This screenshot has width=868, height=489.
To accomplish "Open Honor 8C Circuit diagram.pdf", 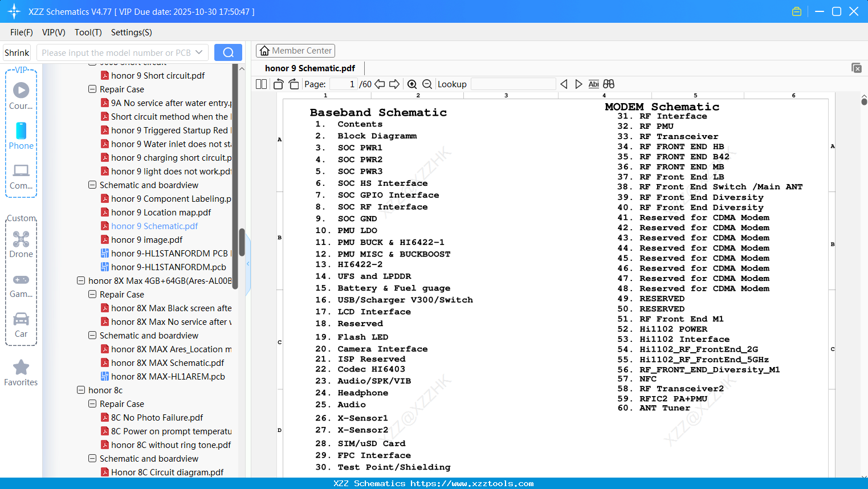I will pyautogui.click(x=162, y=472).
